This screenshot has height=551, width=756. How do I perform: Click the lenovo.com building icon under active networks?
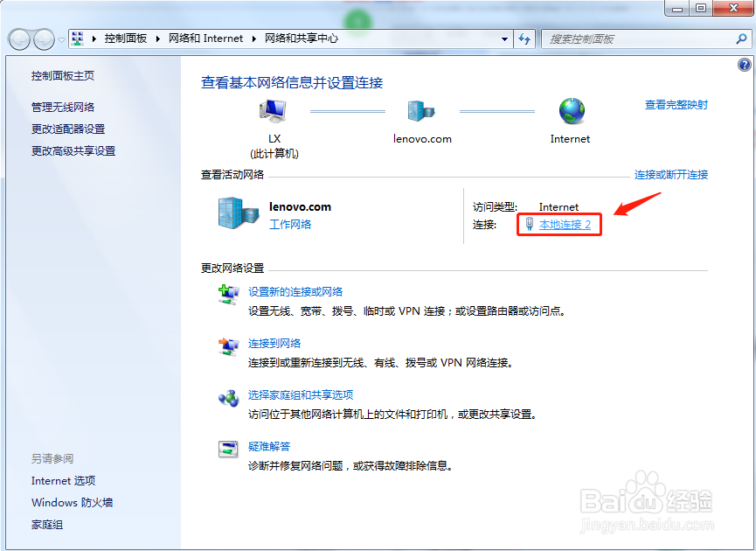[x=239, y=213]
